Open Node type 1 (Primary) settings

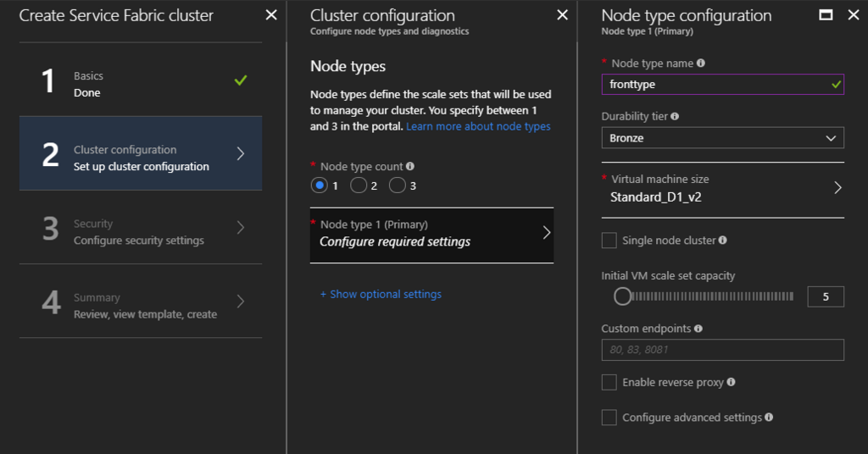pos(431,235)
